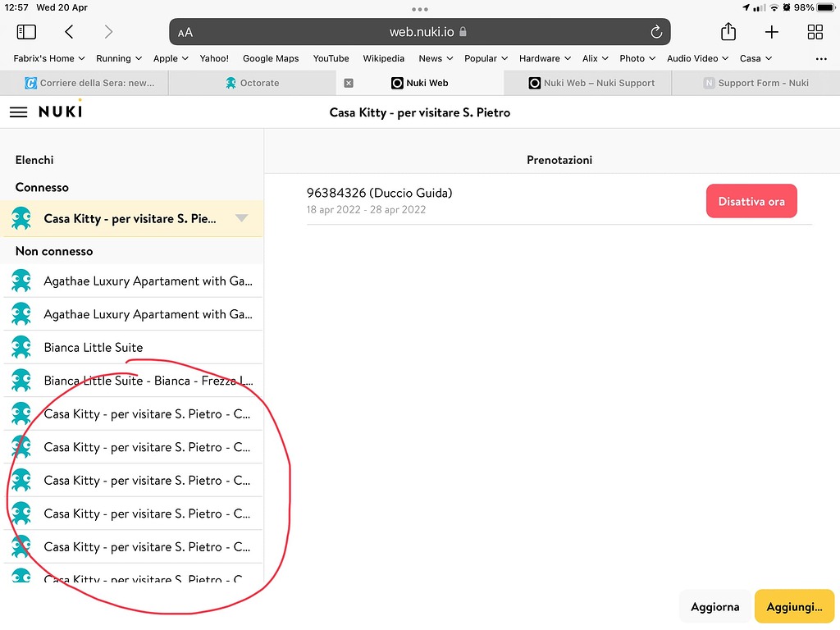
Task: Open the Casa bookmarks folder dropdown
Action: click(755, 58)
